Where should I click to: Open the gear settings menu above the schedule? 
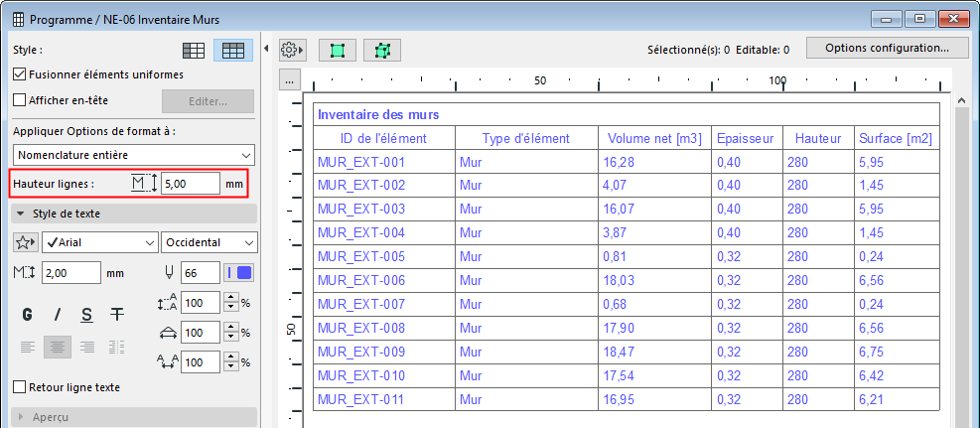click(x=291, y=50)
